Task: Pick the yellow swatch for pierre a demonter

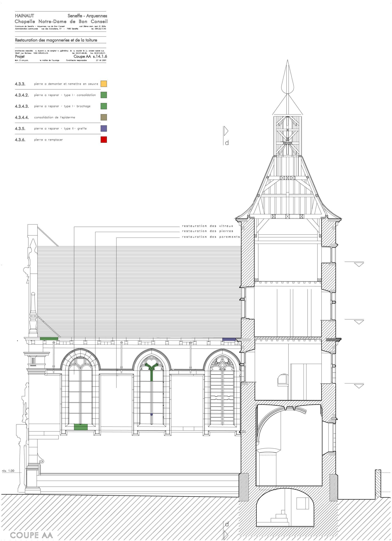Action: [104, 84]
